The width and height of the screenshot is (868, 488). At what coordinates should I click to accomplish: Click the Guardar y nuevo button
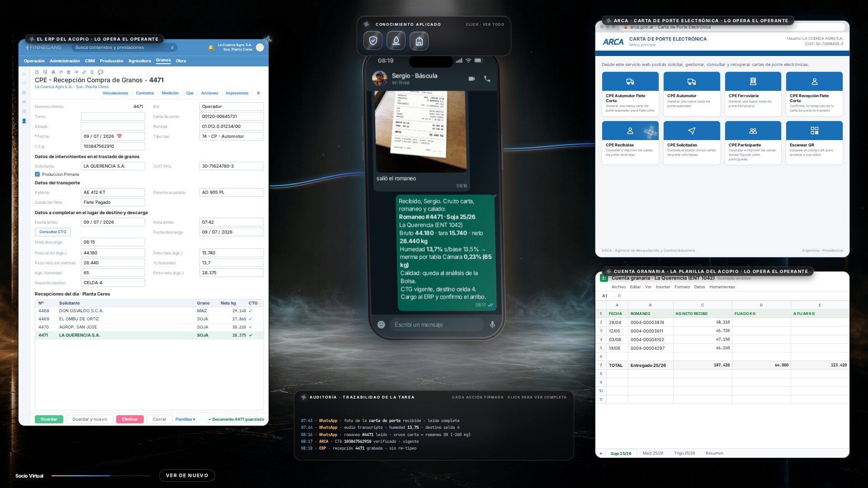[x=90, y=419]
